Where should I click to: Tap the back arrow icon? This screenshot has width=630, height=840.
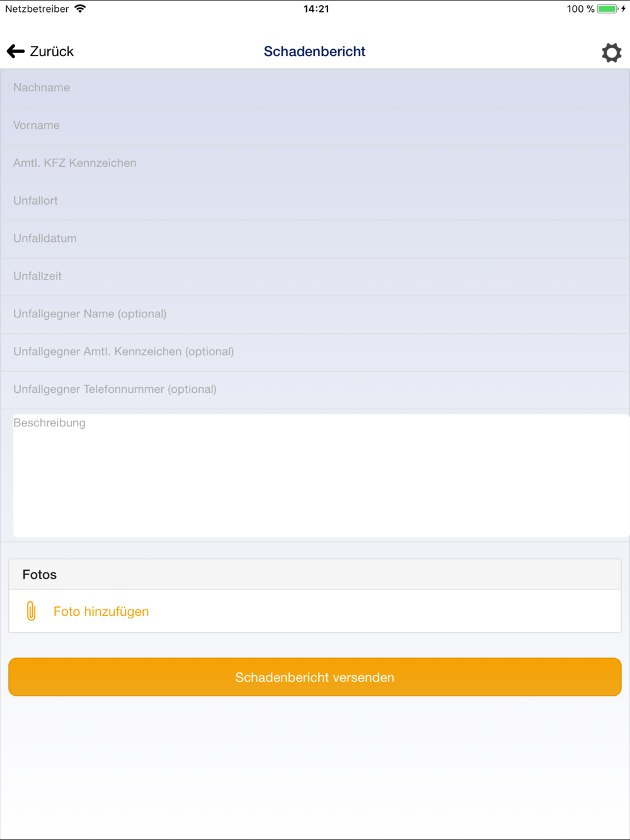tap(16, 52)
